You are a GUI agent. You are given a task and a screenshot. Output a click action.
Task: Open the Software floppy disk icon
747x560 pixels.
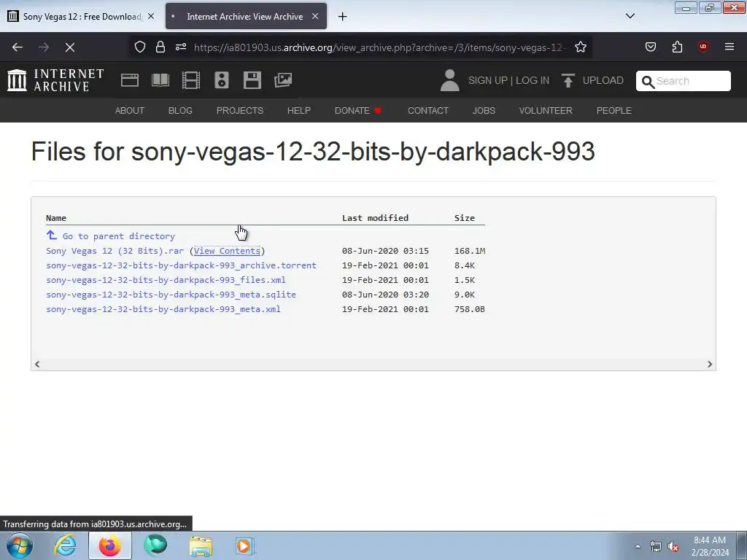pos(252,80)
